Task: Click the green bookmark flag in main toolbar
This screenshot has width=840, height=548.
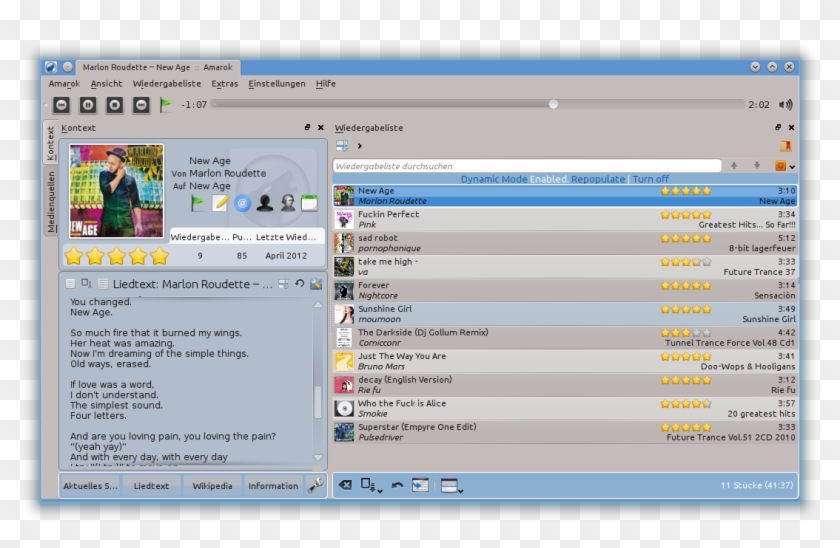Action: (166, 104)
